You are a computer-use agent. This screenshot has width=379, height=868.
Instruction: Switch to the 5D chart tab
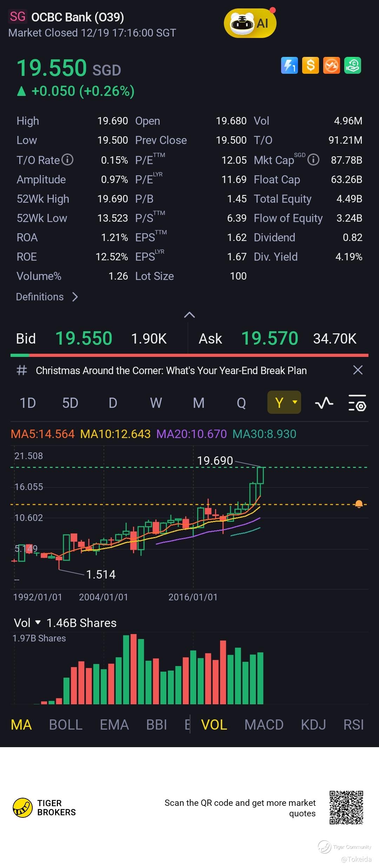tap(70, 403)
